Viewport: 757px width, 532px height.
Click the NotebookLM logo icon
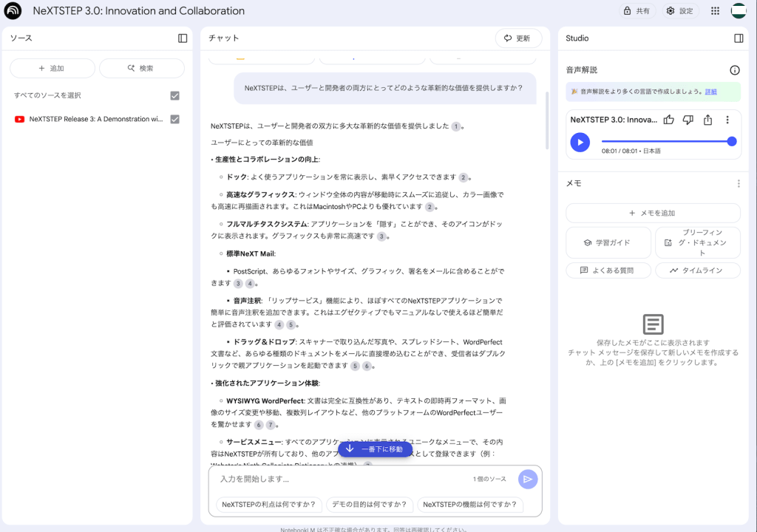[13, 10]
